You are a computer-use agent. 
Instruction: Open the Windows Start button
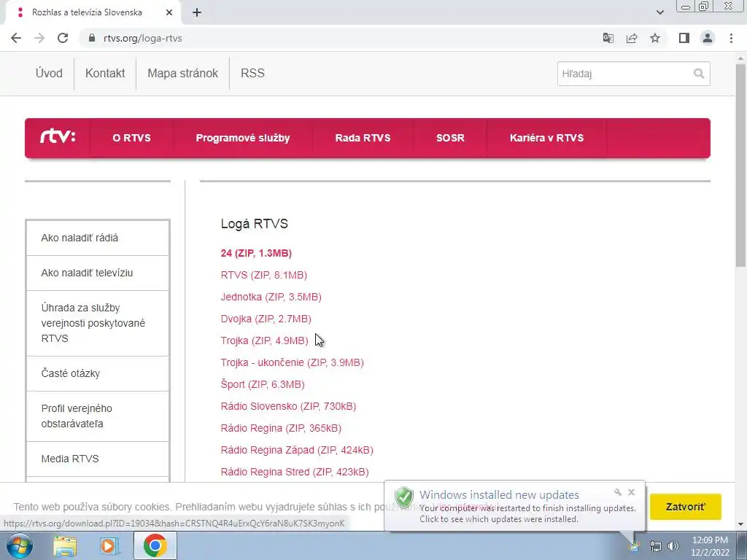19,545
